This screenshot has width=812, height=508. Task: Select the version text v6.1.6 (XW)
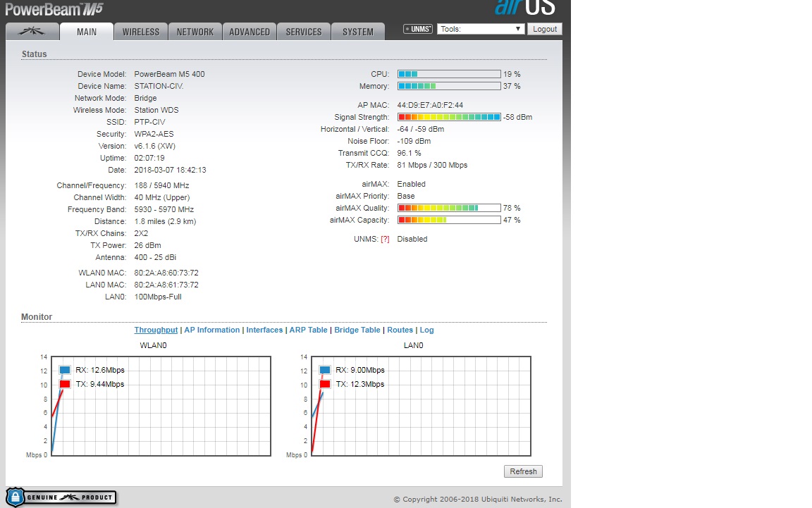pos(155,146)
